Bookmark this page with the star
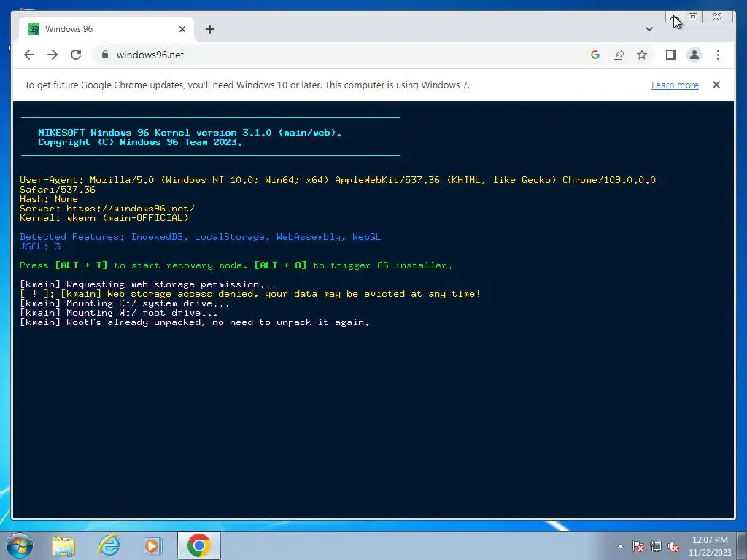747x560 pixels. tap(642, 55)
